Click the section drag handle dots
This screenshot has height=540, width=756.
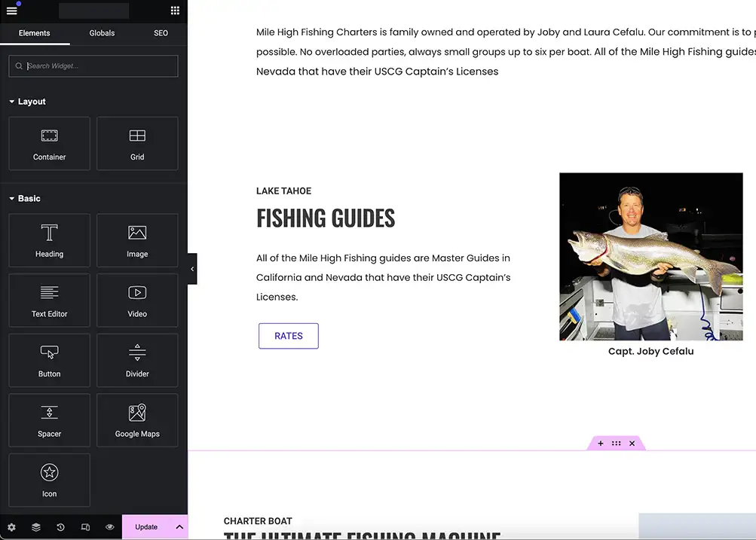pyautogui.click(x=616, y=443)
